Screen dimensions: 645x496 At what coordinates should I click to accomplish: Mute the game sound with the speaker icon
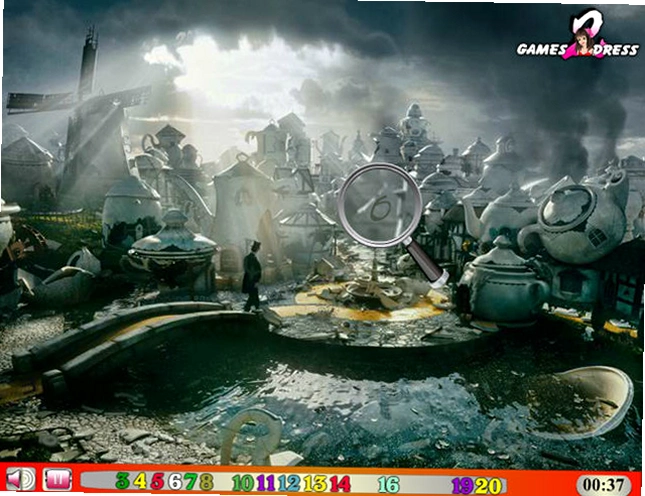[21, 479]
